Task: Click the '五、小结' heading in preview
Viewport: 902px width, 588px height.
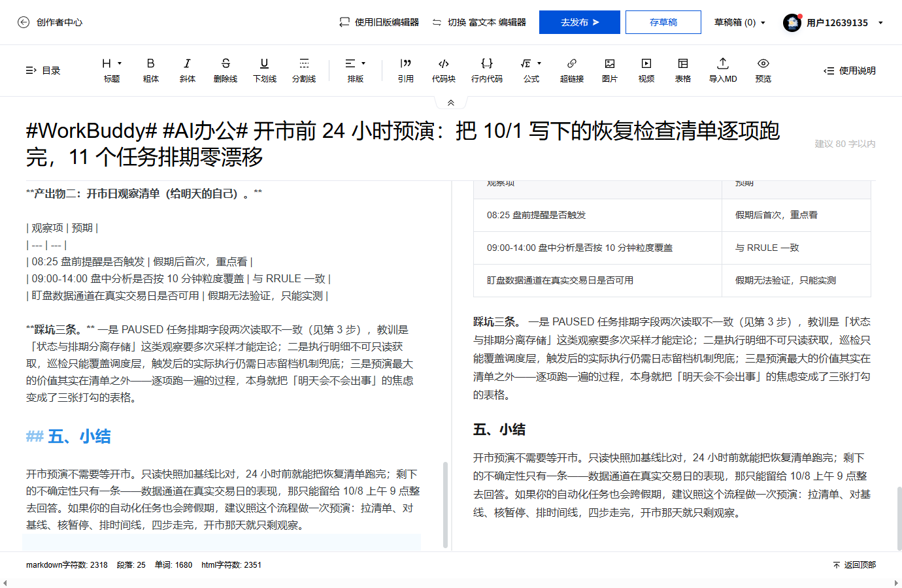Action: 499,429
